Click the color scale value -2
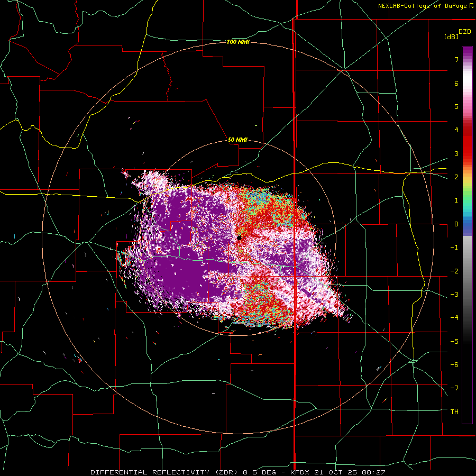The image size is (476, 476). click(x=454, y=271)
